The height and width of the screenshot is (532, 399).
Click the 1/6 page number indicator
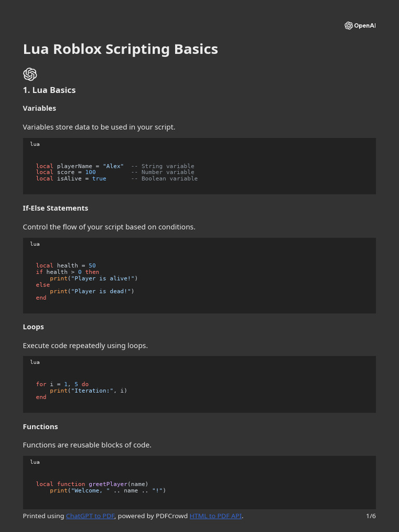tap(370, 516)
